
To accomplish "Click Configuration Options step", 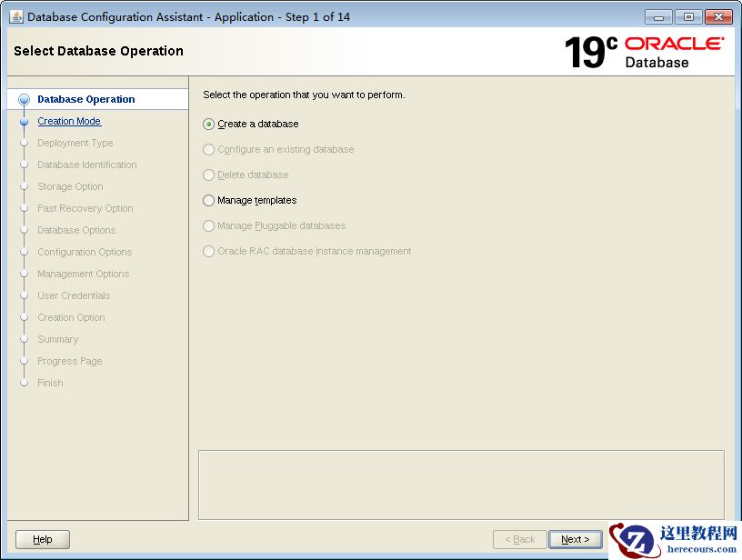I will click(85, 252).
